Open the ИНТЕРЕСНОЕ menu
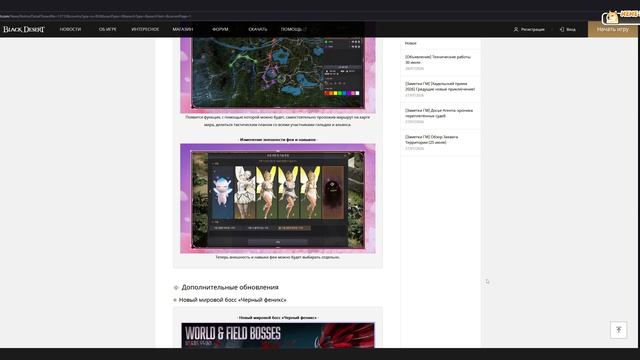 (145, 29)
